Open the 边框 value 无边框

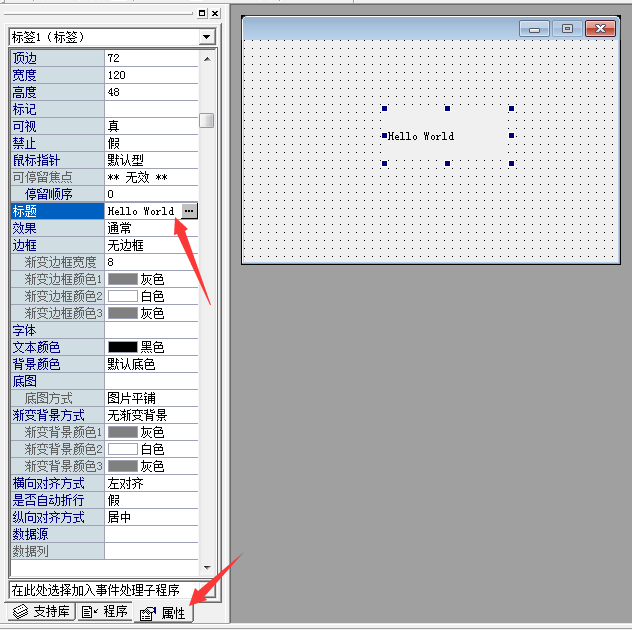(x=151, y=245)
